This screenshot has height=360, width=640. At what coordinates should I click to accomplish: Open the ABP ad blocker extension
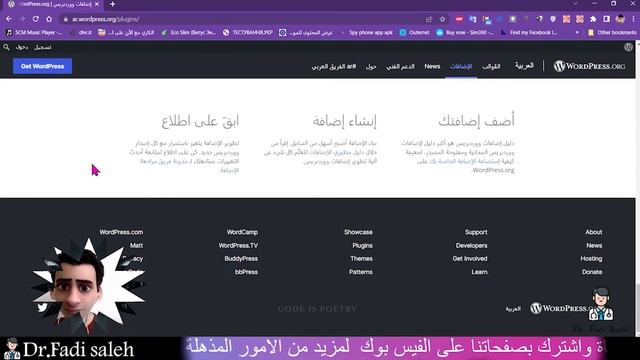click(x=459, y=19)
